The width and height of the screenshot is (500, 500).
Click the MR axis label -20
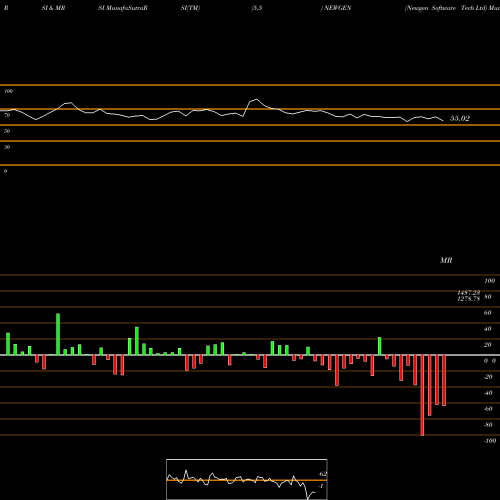[x=488, y=377]
